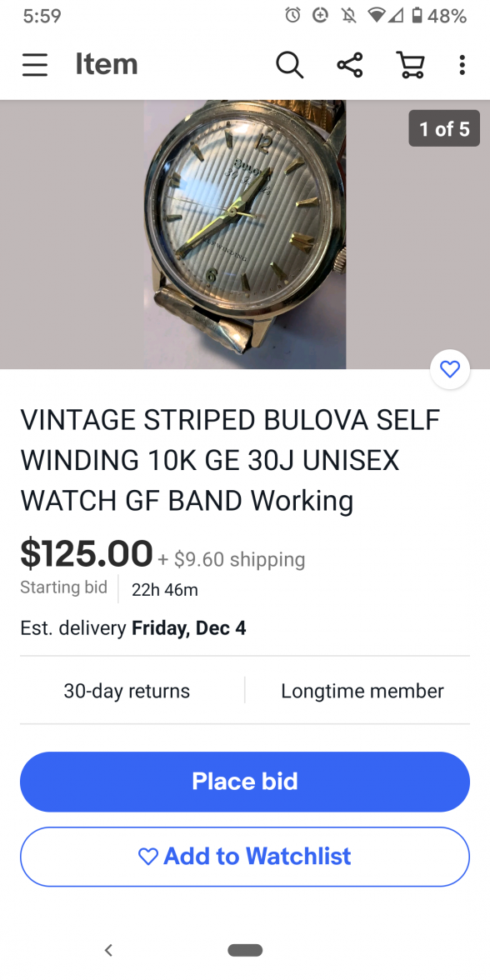The height and width of the screenshot is (980, 490).
Task: Tap the Android back arrow
Action: [108, 950]
